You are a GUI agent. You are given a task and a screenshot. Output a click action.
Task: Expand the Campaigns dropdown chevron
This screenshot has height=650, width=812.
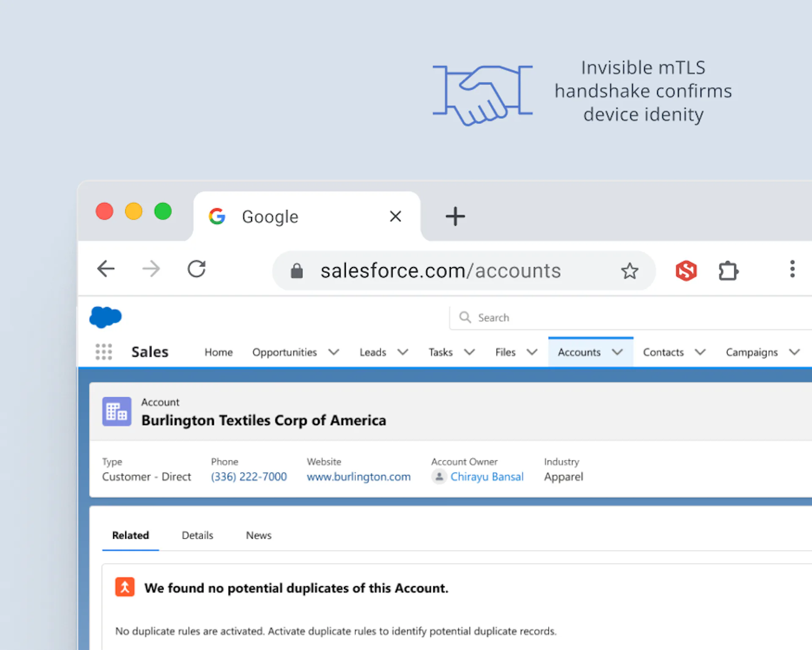pos(795,352)
